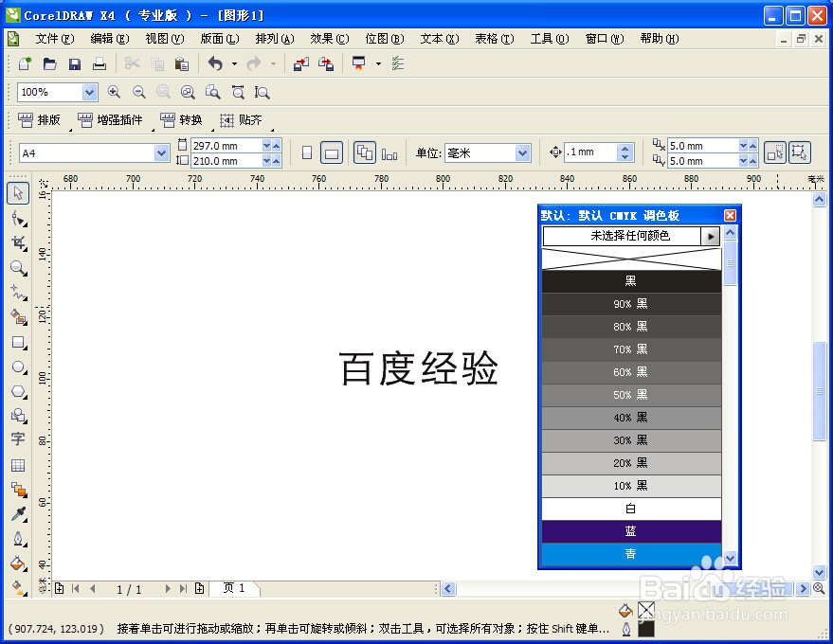Click the Export icon
Viewport: 833px width, 644px height.
tap(326, 63)
